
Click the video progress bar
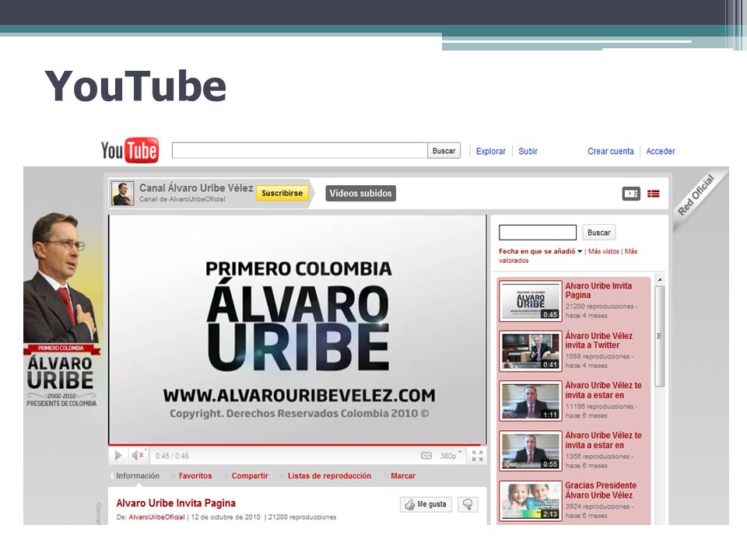click(x=297, y=445)
